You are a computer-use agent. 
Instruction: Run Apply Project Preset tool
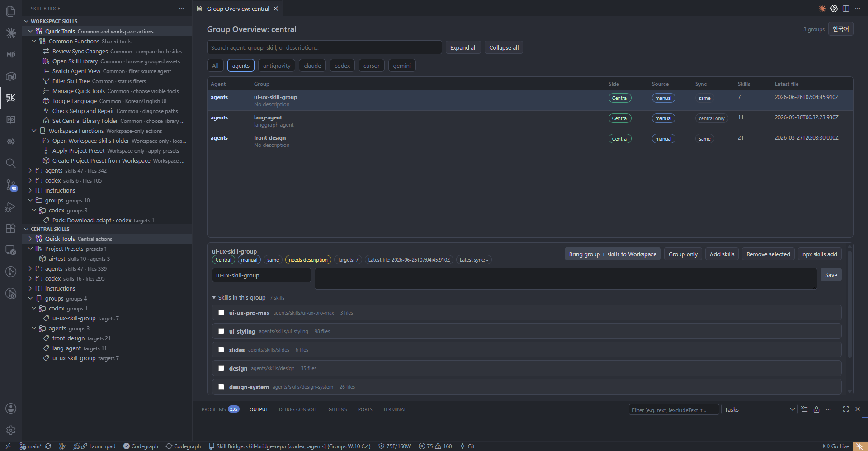[x=107, y=150]
